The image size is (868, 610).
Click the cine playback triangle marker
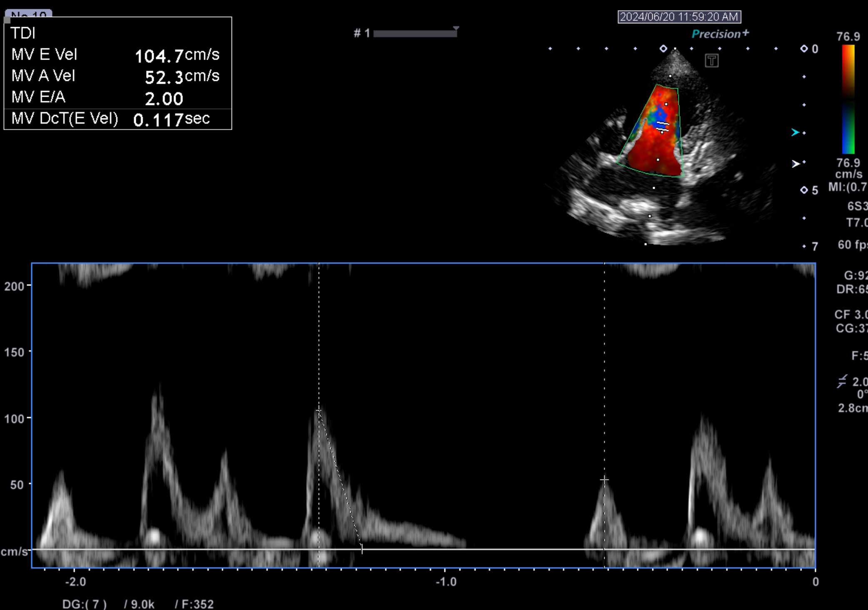click(x=456, y=29)
